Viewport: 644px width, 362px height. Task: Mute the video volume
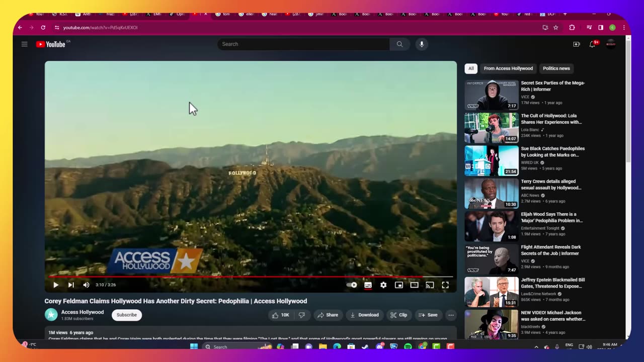(86, 285)
